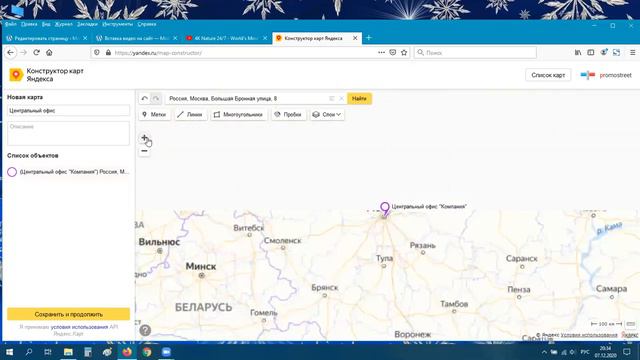Image resolution: width=640 pixels, height=360 pixels.
Task: Clear the address search field
Action: coord(341,98)
